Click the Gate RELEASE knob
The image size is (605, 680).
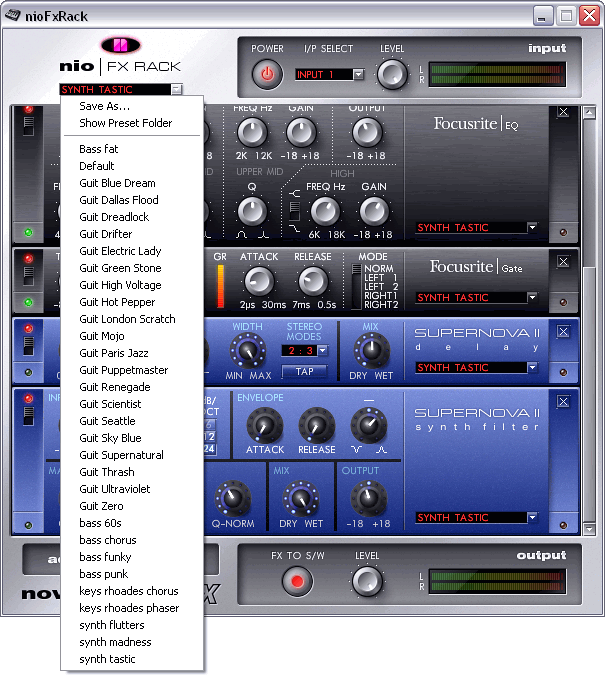pos(312,281)
